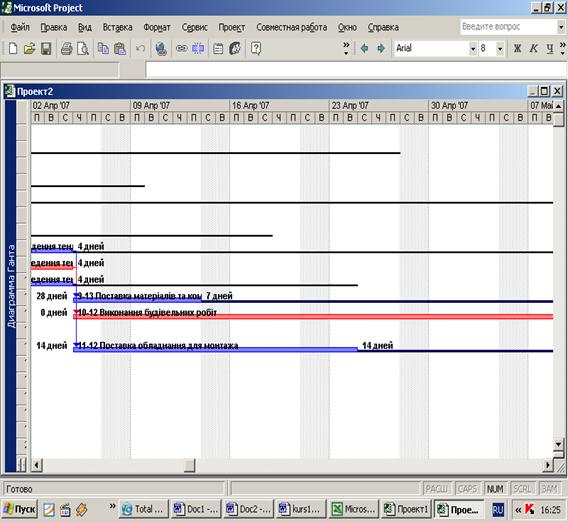Click the horizontal scrollbar thumb in the Gantt chart
Screen dimensions: 568x522
coord(189,465)
